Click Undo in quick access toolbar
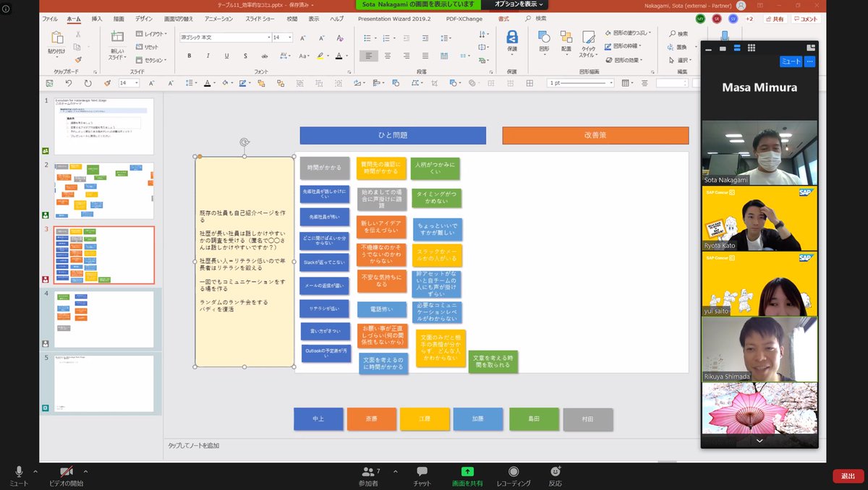 (68, 83)
